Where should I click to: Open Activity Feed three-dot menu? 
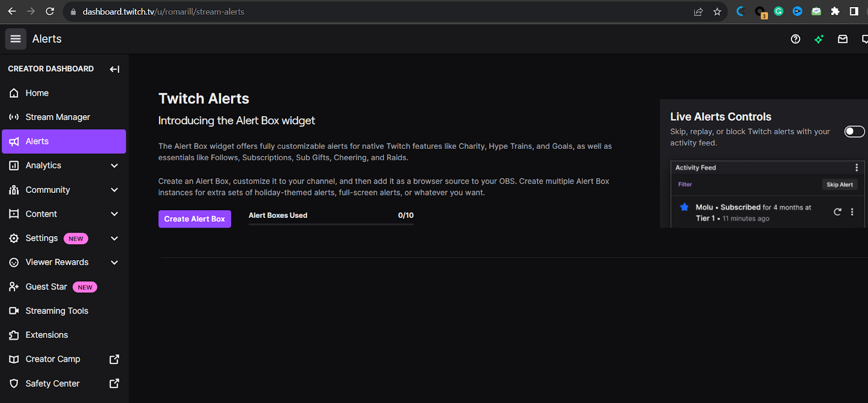[857, 168]
